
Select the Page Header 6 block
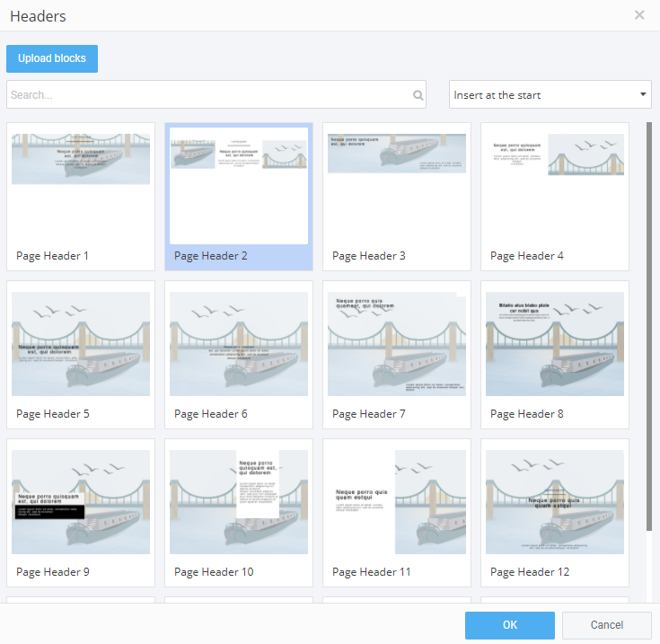[239, 354]
